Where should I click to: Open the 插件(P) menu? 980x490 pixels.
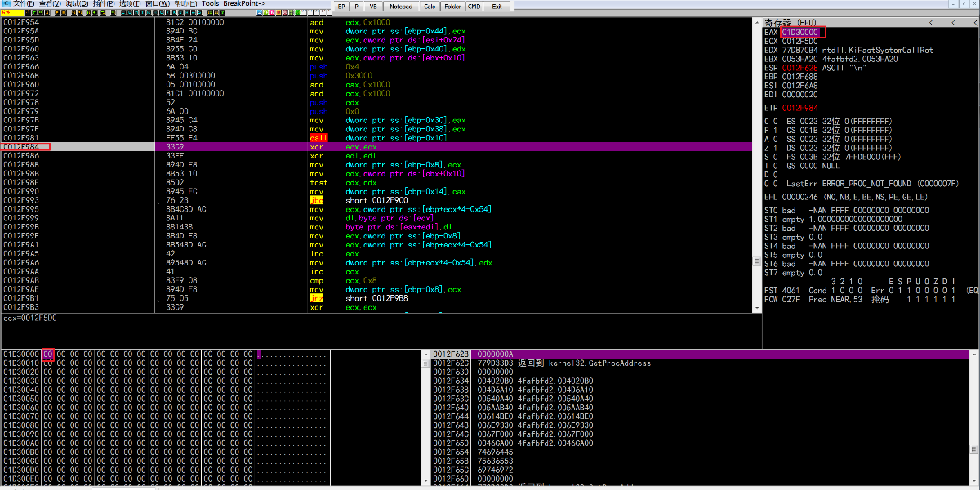point(104,4)
